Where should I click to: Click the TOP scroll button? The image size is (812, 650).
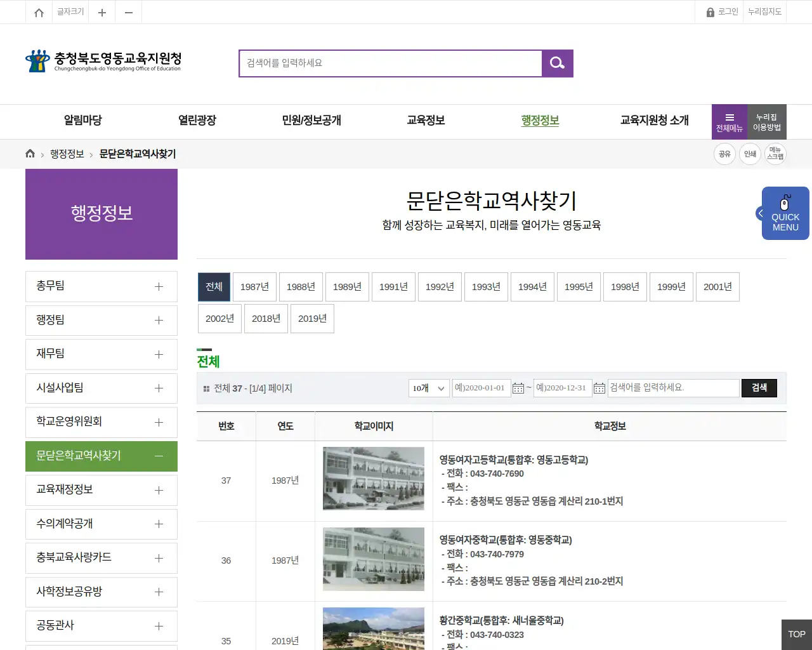796,634
